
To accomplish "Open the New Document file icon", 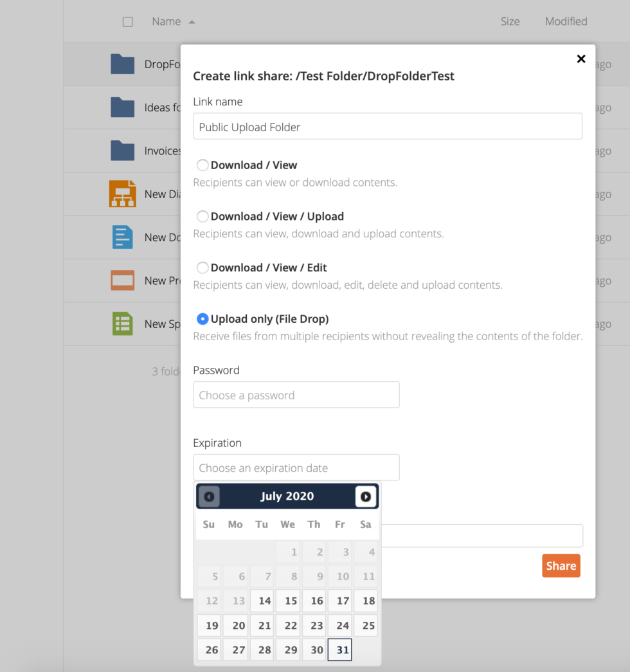I will pyautogui.click(x=122, y=237).
